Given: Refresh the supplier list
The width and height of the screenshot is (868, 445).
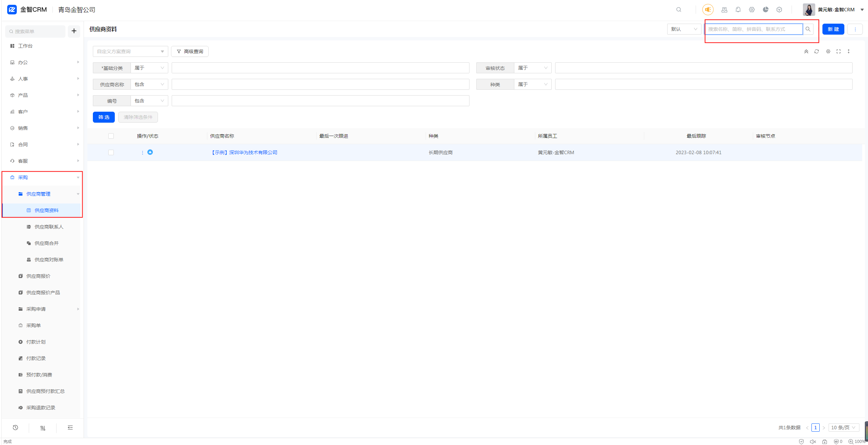Looking at the screenshot, I should tap(817, 51).
